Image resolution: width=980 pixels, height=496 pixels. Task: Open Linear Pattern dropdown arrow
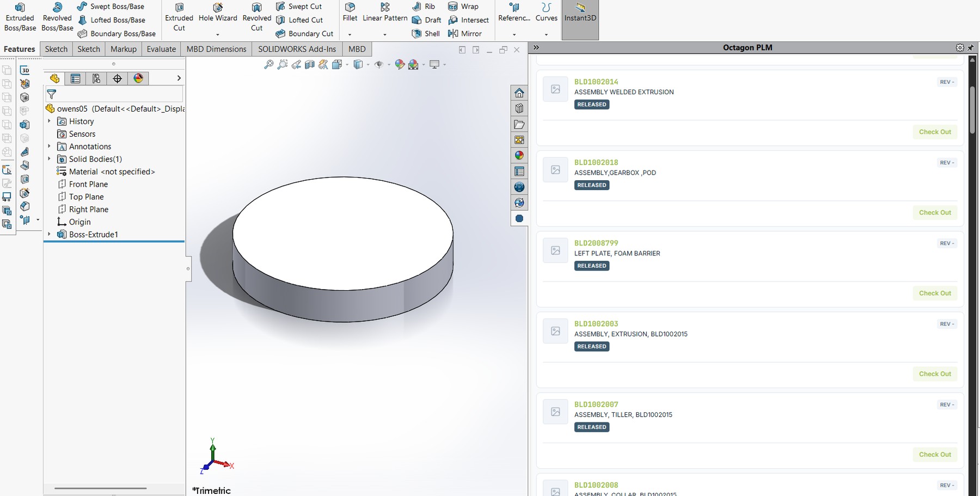pos(385,35)
